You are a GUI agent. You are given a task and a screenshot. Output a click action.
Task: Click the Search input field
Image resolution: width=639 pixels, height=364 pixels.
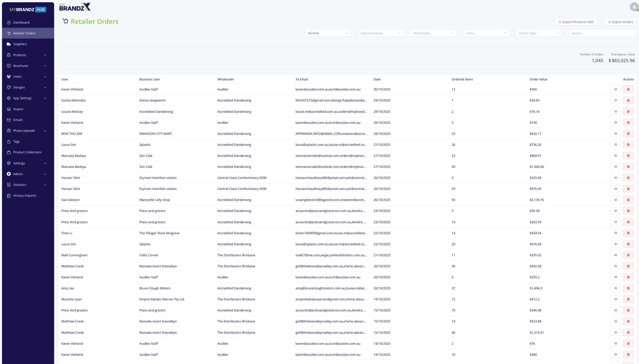tap(602, 33)
